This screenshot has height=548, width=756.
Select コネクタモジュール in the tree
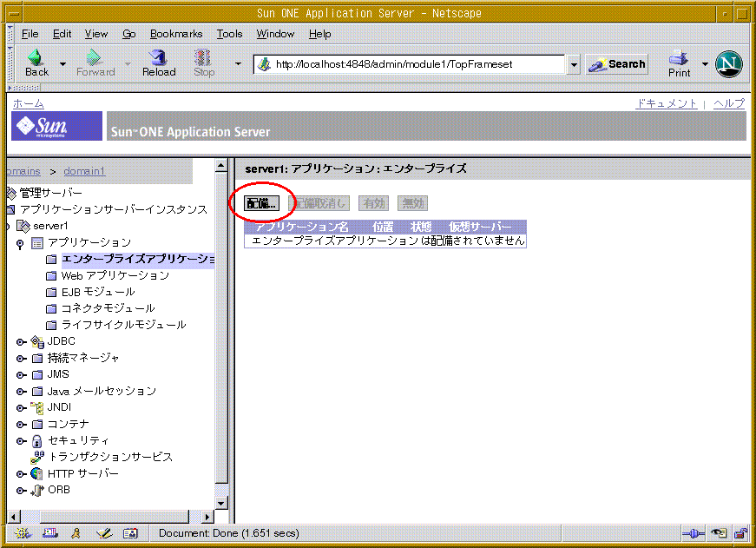108,308
